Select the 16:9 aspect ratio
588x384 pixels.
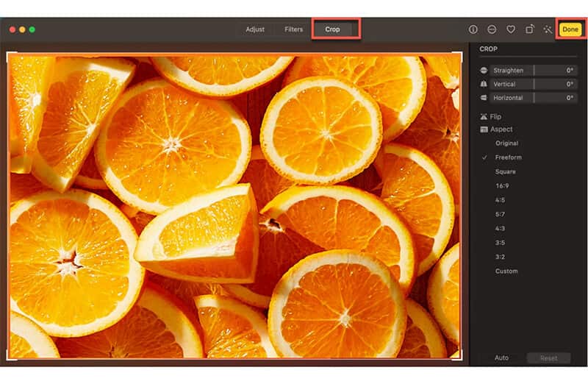coord(502,186)
